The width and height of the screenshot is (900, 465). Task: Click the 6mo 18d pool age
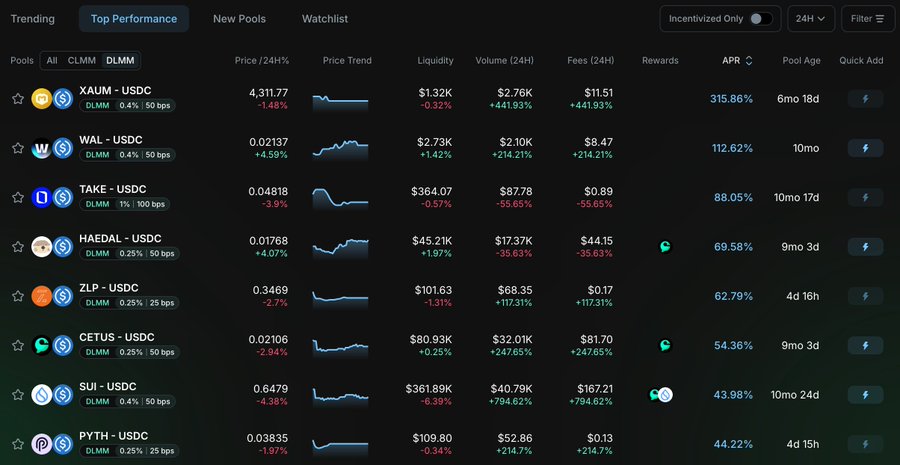[x=798, y=99]
